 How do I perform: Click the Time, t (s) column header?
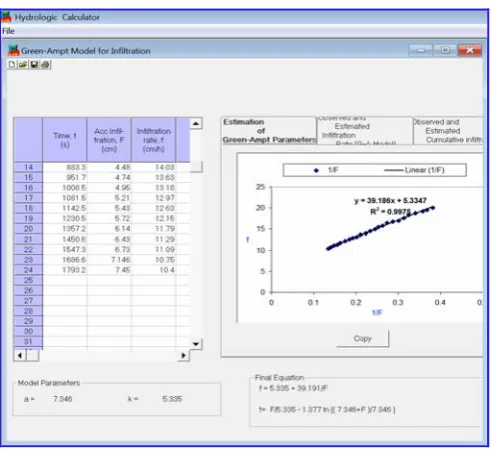pyautogui.click(x=65, y=140)
